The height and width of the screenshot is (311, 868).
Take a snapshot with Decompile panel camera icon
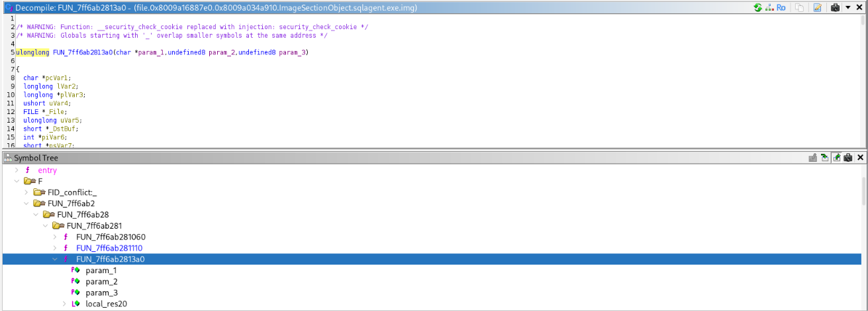[836, 7]
